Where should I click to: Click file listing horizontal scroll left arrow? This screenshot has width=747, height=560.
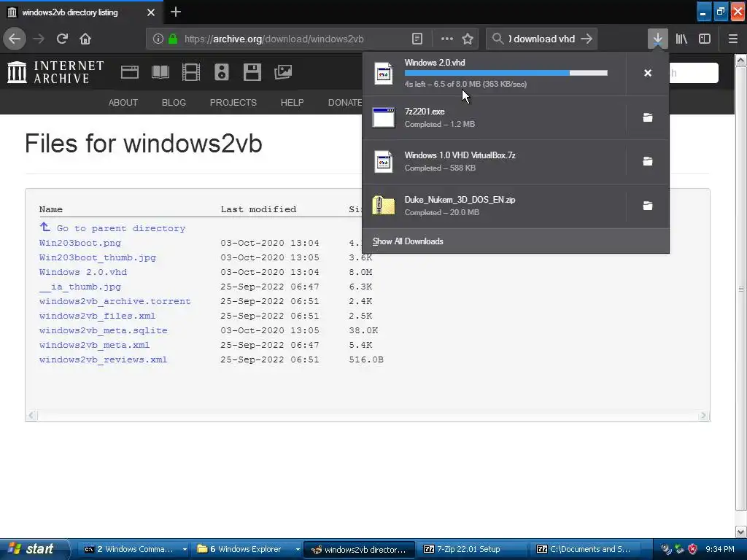tap(31, 415)
